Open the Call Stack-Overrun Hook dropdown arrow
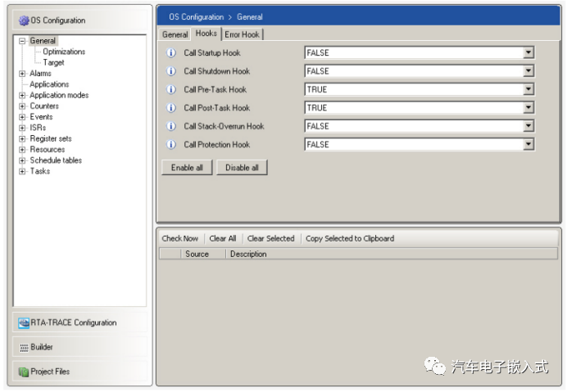This screenshot has height=392, width=567. pos(528,126)
